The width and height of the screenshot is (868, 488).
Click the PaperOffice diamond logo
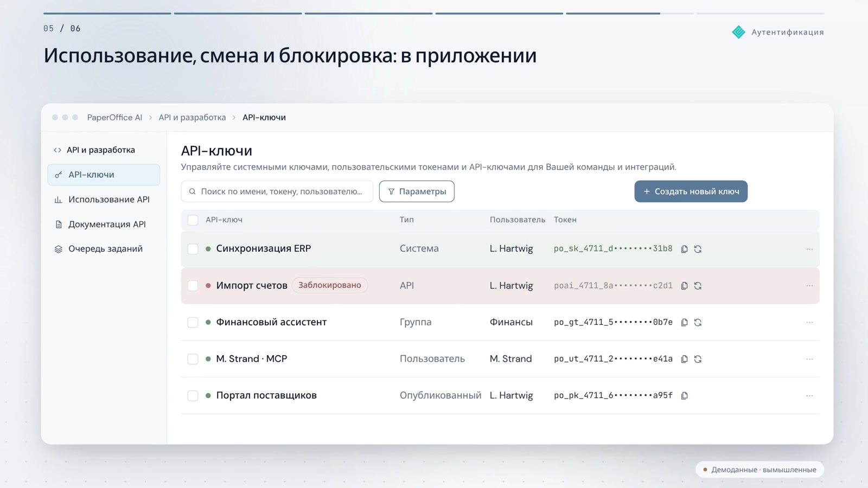738,32
